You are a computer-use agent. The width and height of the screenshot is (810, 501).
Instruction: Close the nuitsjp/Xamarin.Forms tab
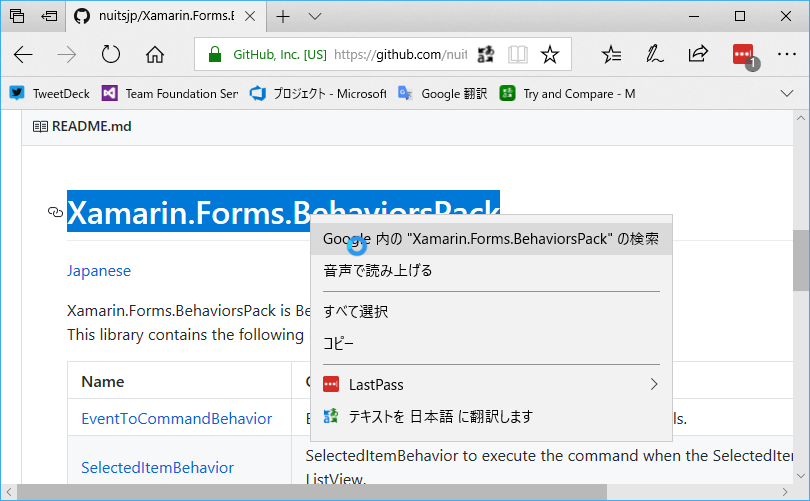pos(250,17)
